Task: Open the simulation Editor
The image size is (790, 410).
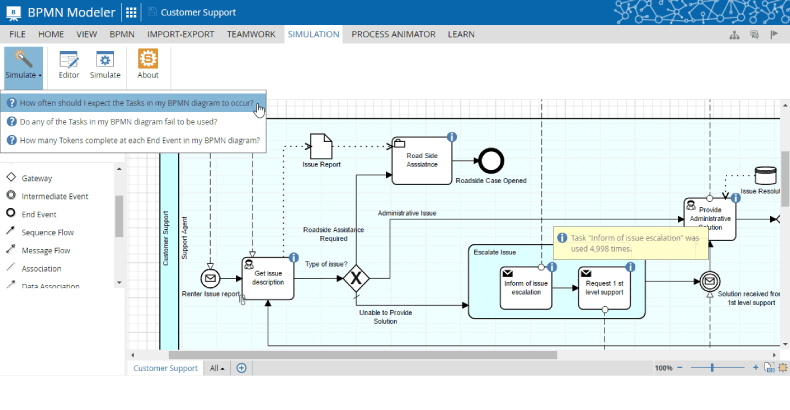Action: (69, 65)
